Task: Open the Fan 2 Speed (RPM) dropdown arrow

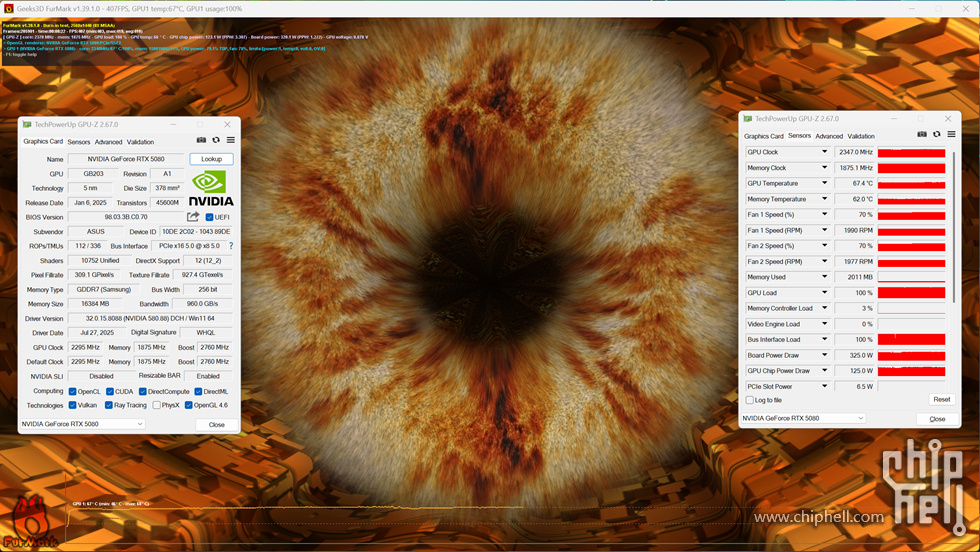Action: click(824, 261)
